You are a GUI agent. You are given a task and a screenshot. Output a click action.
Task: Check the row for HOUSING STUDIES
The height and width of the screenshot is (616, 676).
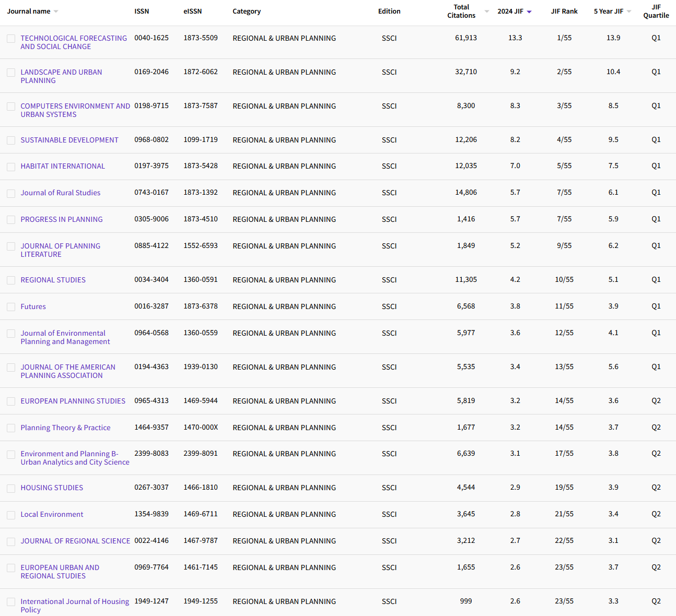[11, 488]
